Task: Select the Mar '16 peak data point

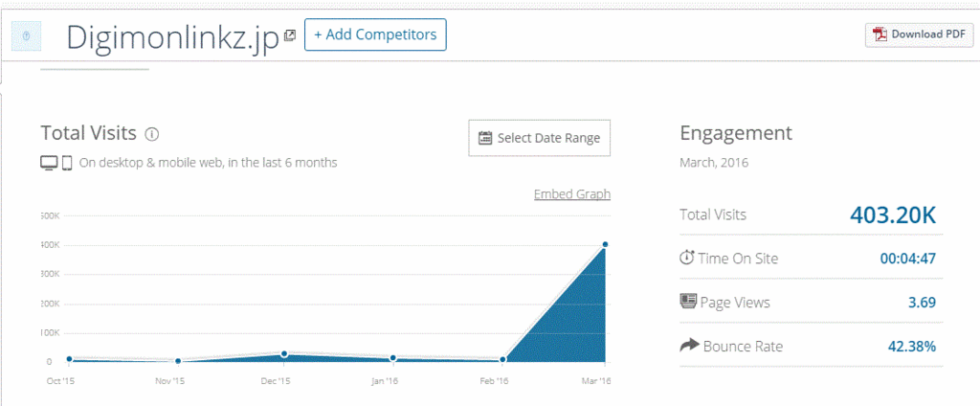Action: click(605, 244)
